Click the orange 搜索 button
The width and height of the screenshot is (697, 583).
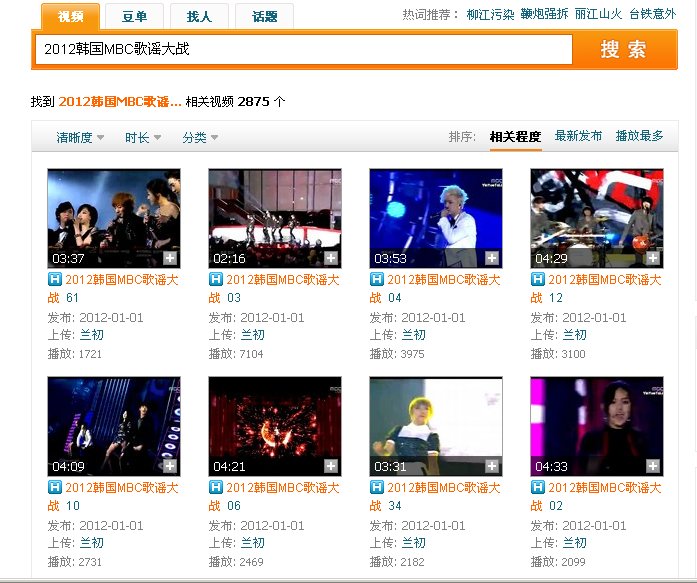tap(624, 49)
